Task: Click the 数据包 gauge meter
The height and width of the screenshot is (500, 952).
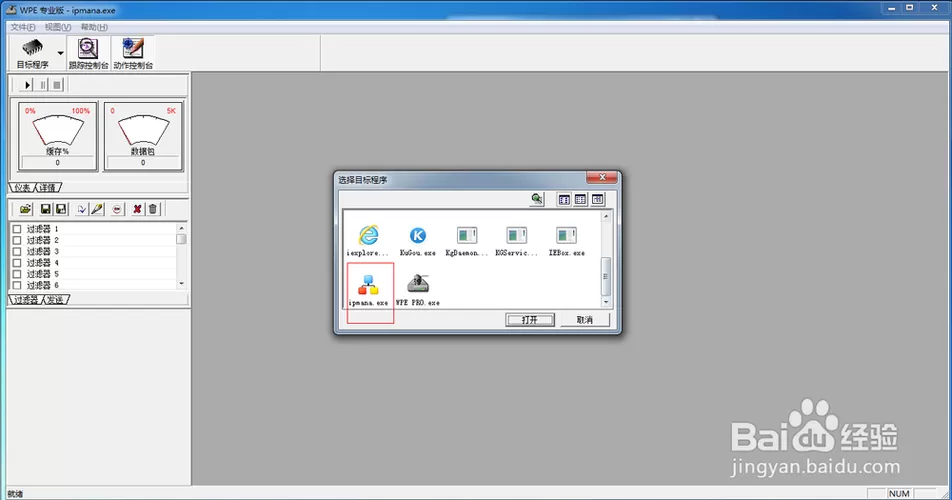Action: pyautogui.click(x=143, y=137)
